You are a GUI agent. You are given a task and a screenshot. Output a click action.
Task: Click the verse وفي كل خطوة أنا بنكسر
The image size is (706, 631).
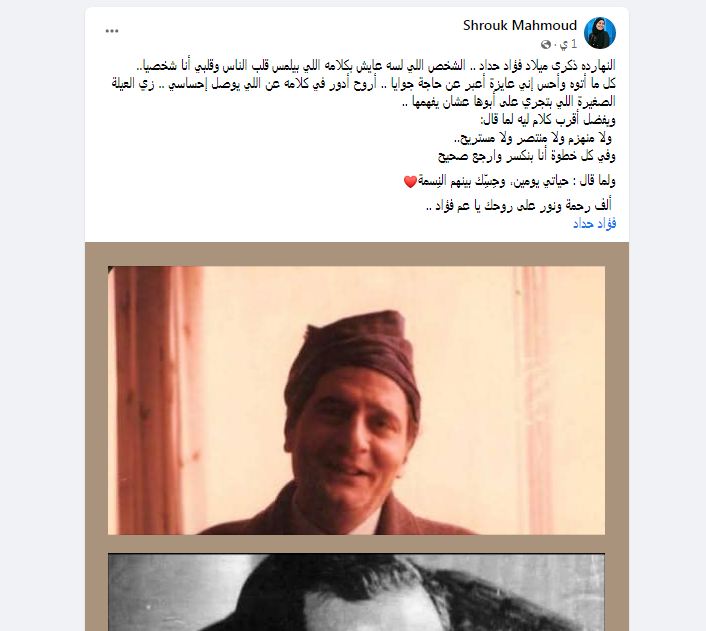[x=527, y=156]
